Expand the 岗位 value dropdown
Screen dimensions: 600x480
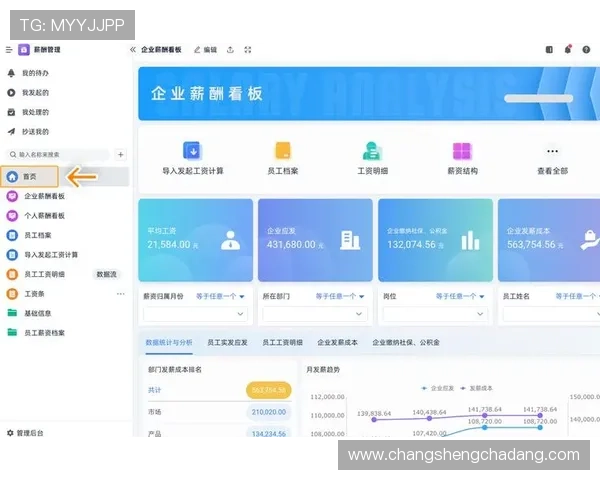point(435,314)
